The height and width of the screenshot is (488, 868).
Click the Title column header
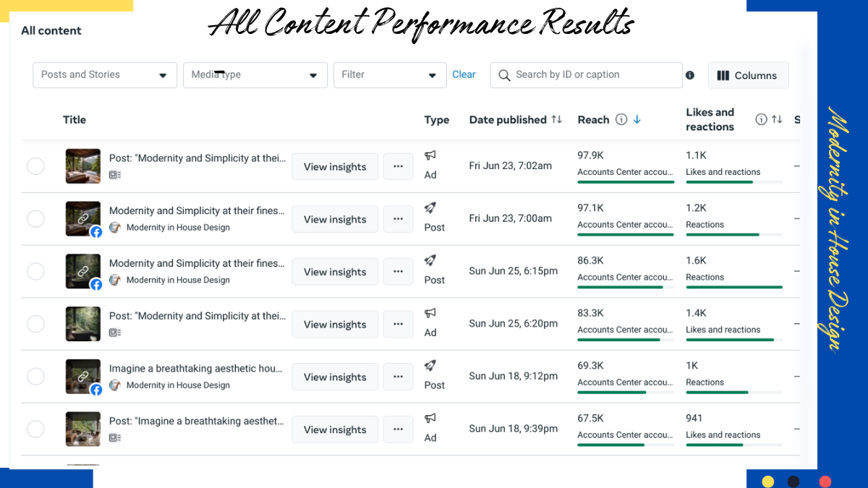75,120
